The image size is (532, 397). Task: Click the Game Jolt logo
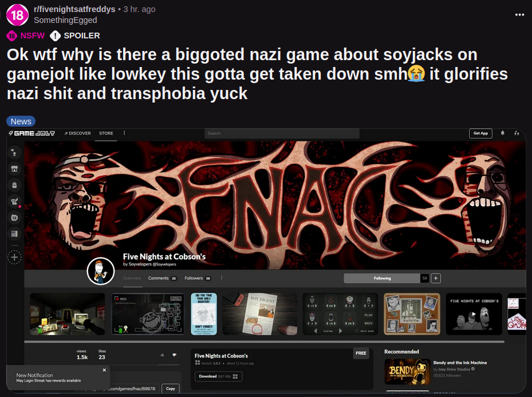(31, 133)
